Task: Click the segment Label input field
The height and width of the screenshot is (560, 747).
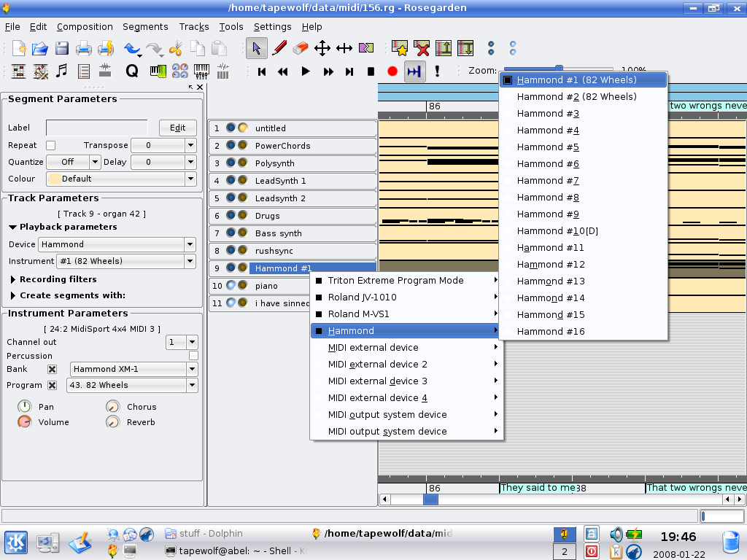Action: tap(97, 128)
